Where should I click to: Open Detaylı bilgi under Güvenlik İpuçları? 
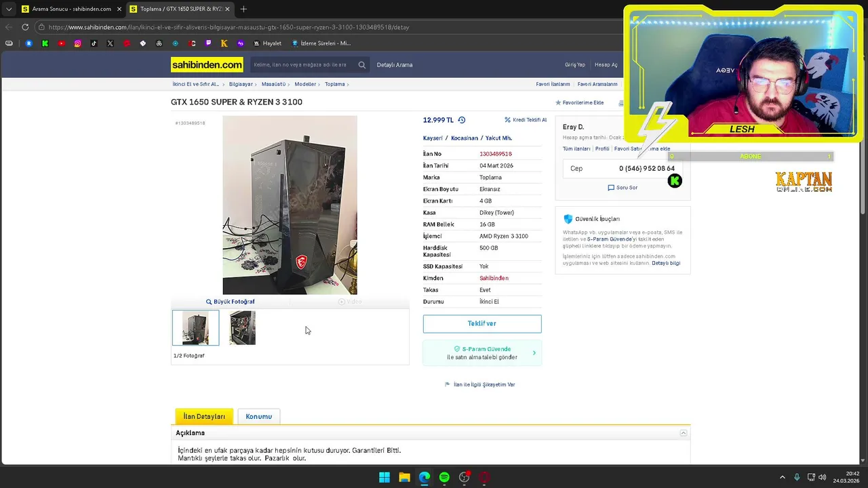click(x=666, y=263)
